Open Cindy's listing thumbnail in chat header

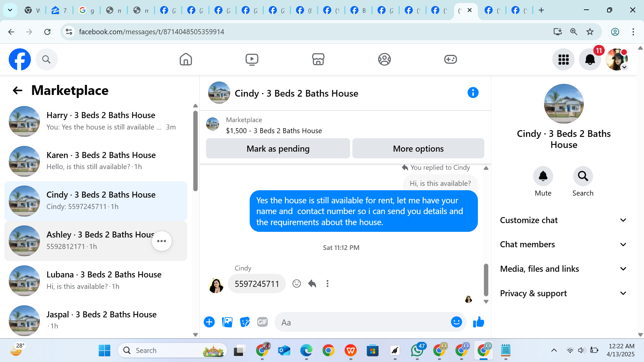[x=219, y=93]
